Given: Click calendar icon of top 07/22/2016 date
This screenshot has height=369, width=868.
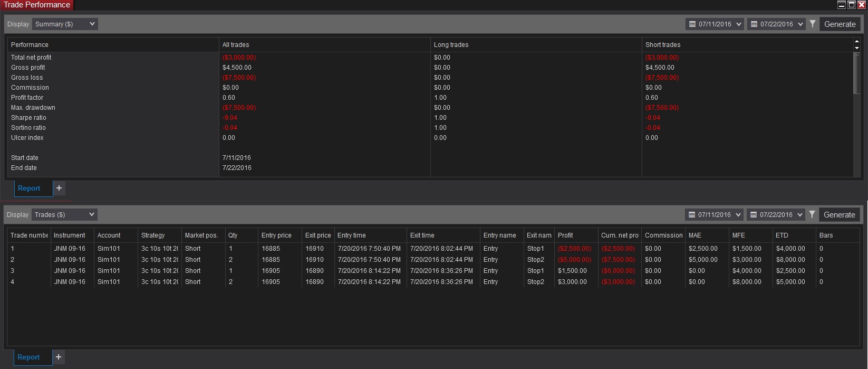Looking at the screenshot, I should point(754,24).
